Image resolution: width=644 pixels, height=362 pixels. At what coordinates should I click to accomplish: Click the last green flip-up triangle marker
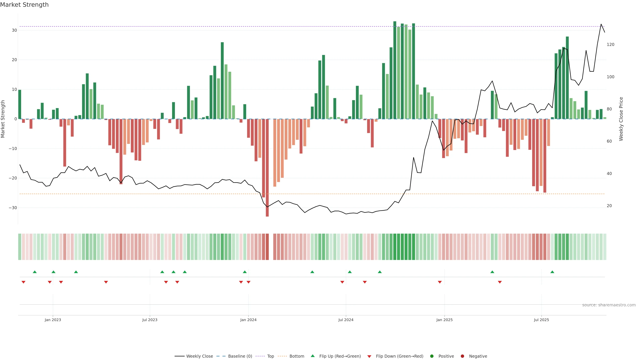(x=552, y=272)
